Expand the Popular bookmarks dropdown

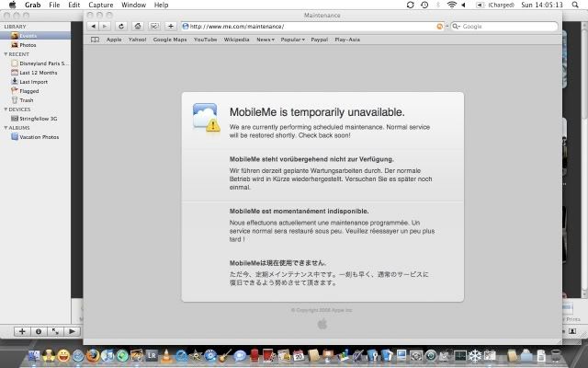(x=292, y=40)
